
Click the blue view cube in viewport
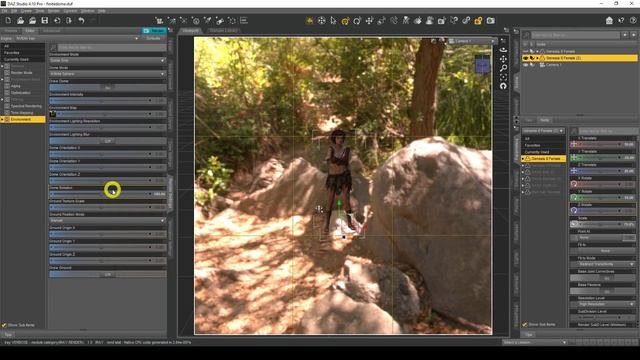(482, 65)
